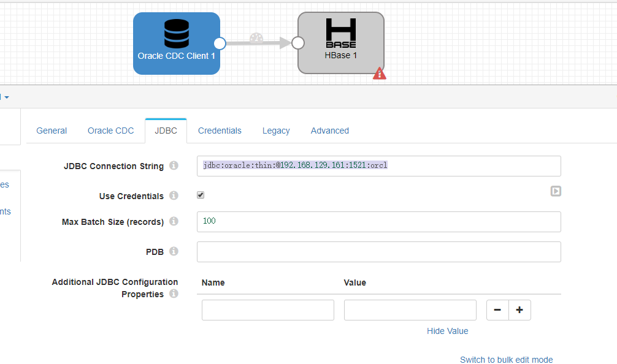Select the Oracle CDC Client 1 stage icon
The width and height of the screenshot is (617, 364).
tap(177, 43)
